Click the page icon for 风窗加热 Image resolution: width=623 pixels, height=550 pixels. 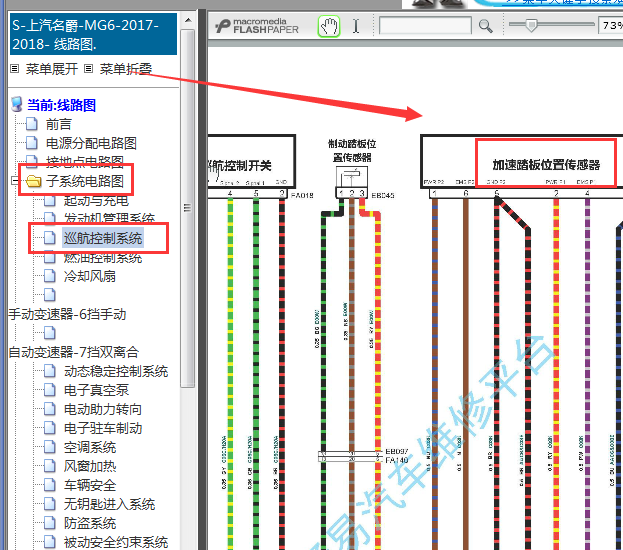[x=50, y=466]
